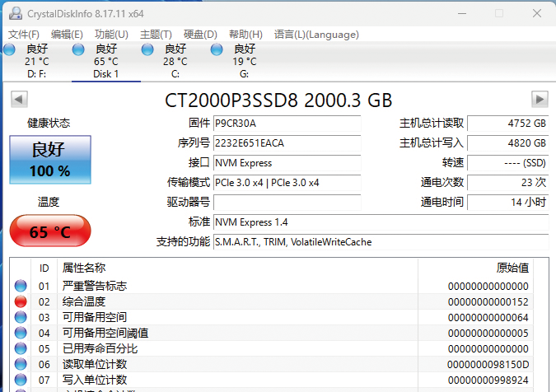
Task: Click the standard field NVM Express 1.4
Action: [x=381, y=222]
